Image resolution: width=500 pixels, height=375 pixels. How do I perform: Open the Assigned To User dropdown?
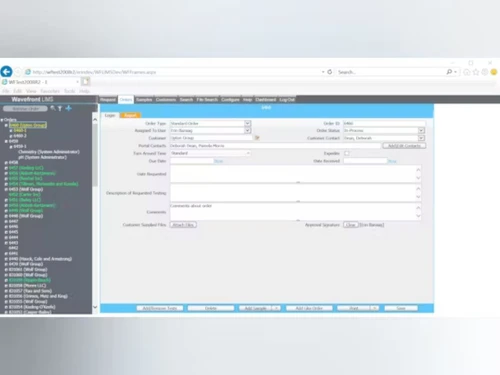tap(247, 130)
